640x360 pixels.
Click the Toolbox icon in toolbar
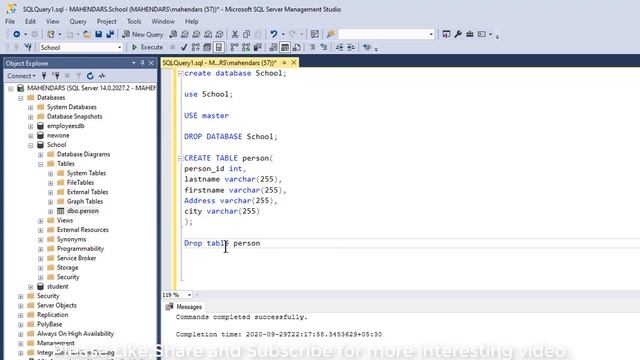coord(470,34)
